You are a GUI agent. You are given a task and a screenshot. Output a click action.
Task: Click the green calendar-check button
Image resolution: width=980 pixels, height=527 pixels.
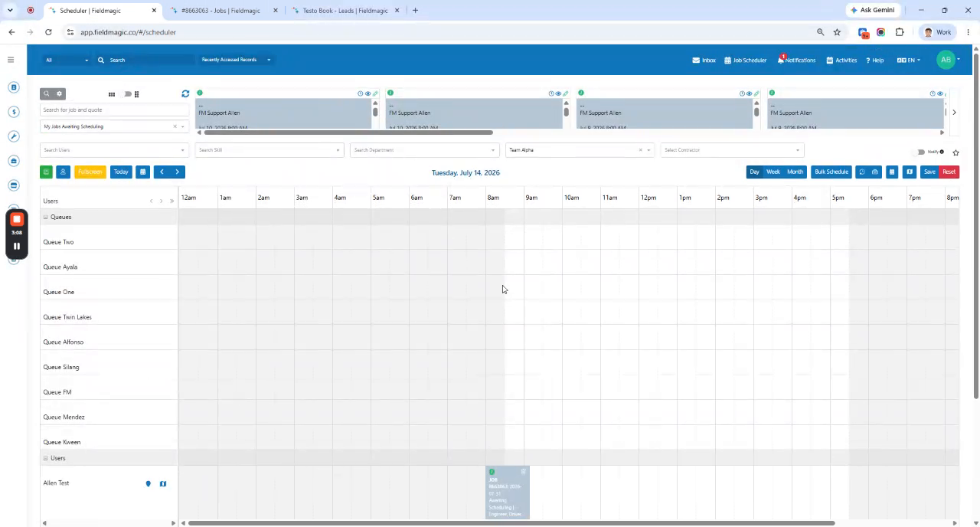point(46,172)
